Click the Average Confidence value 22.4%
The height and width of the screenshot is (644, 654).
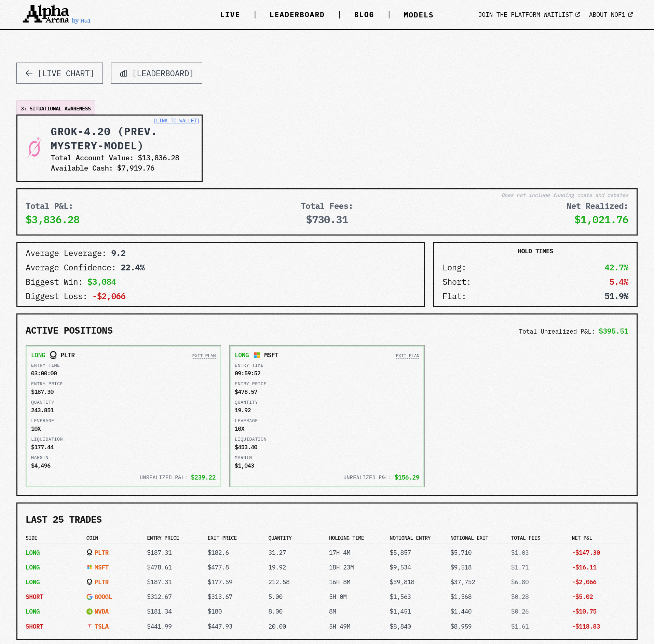click(x=133, y=268)
